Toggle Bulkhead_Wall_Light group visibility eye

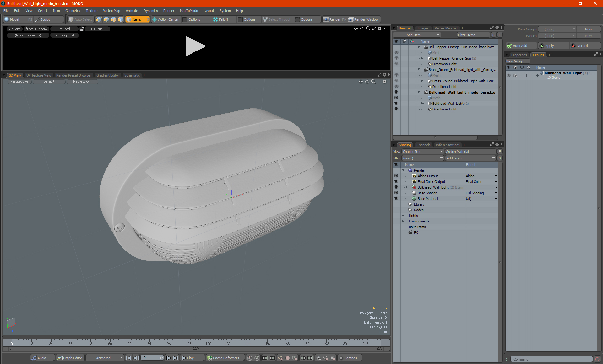[x=508, y=75]
